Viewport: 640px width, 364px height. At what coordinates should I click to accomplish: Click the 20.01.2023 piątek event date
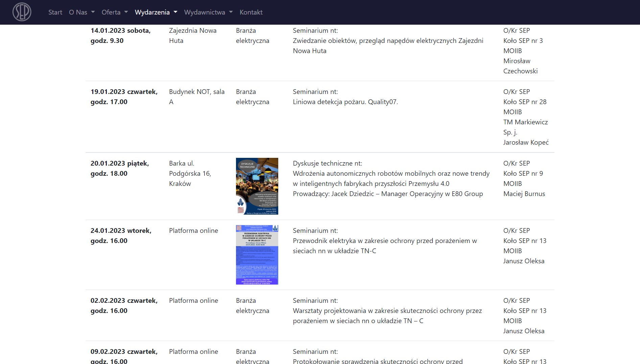(120, 164)
